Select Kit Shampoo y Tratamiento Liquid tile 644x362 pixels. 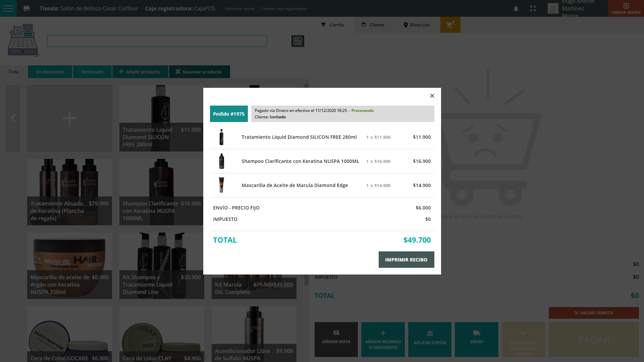(x=161, y=266)
